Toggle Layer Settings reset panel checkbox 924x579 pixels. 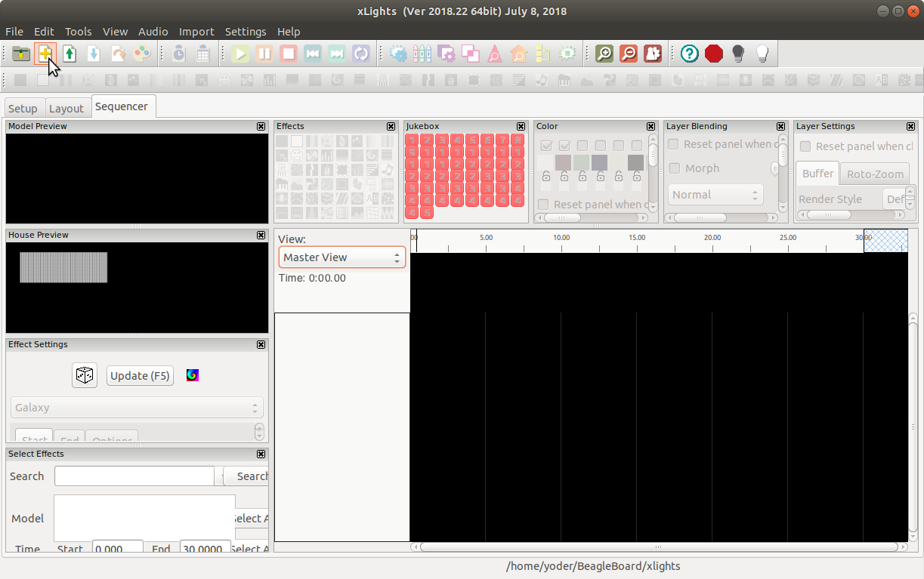[x=805, y=146]
